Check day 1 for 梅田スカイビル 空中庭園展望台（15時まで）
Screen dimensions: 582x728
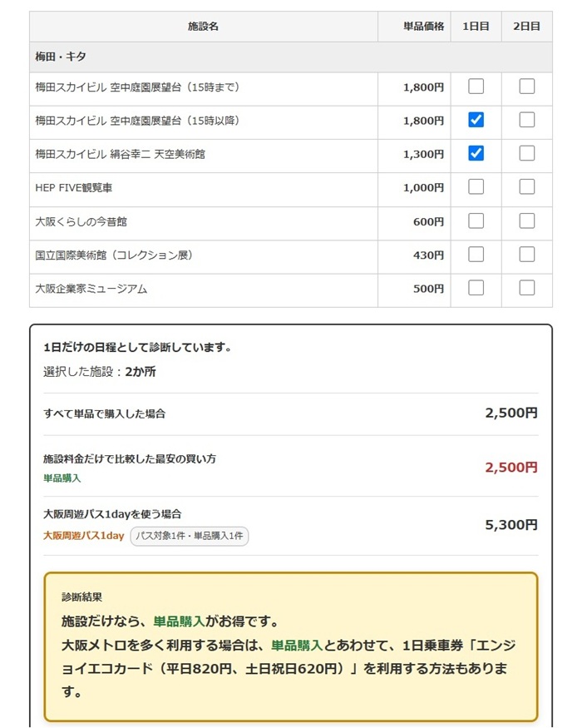point(476,87)
